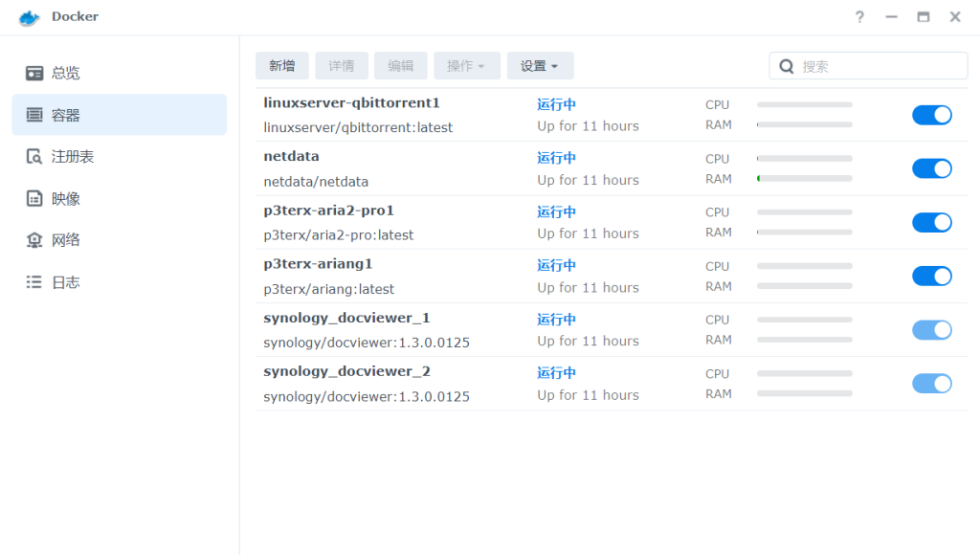Open the 网络 network sidebar icon
The width and height of the screenshot is (980, 555).
coord(34,240)
